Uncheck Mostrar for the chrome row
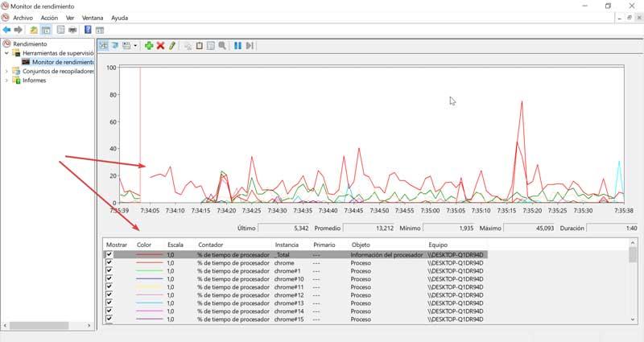 pos(109,263)
